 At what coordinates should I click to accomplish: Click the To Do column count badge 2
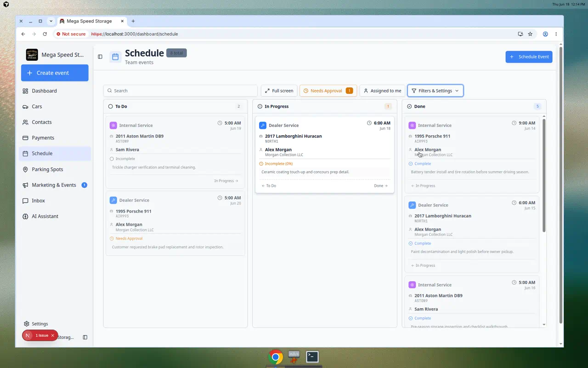pos(238,106)
